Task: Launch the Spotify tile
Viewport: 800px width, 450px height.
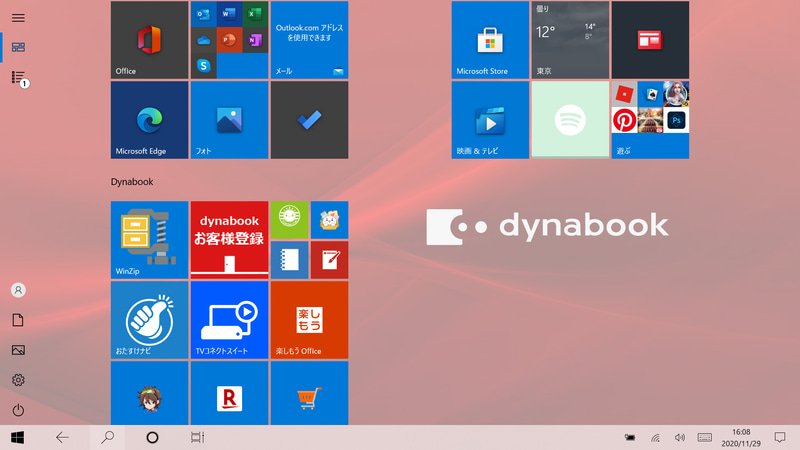Action: (570, 120)
